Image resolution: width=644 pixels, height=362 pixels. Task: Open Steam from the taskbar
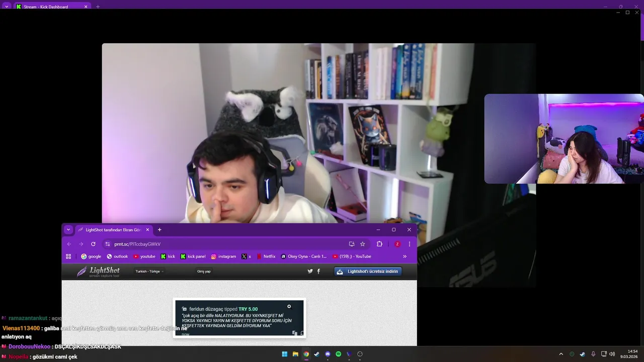point(317,354)
